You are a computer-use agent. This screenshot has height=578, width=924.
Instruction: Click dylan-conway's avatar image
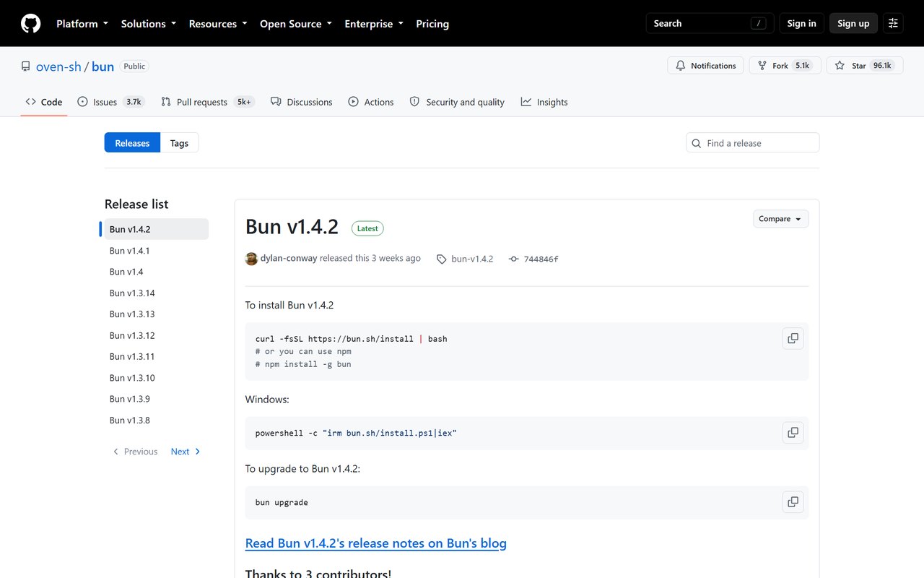[251, 259]
